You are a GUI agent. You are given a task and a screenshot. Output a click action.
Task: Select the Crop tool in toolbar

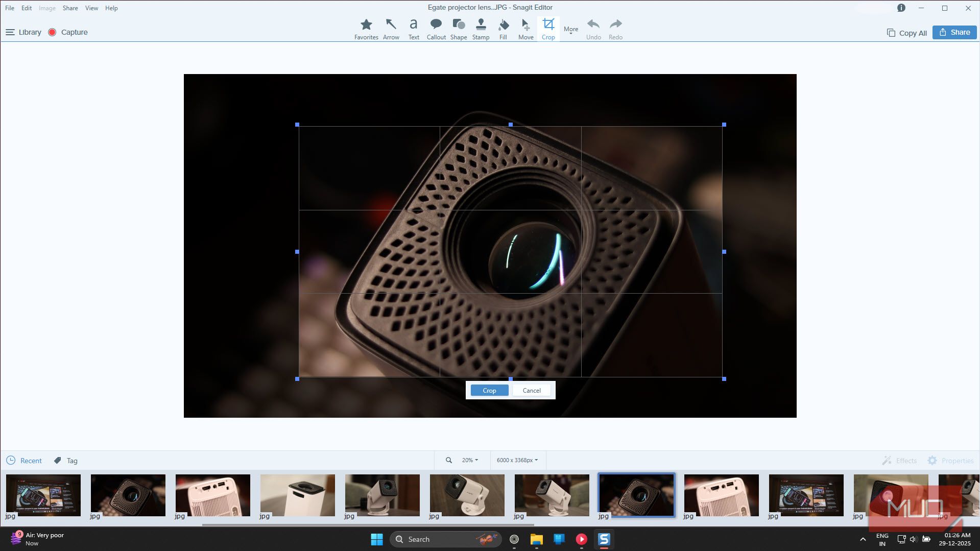tap(548, 29)
